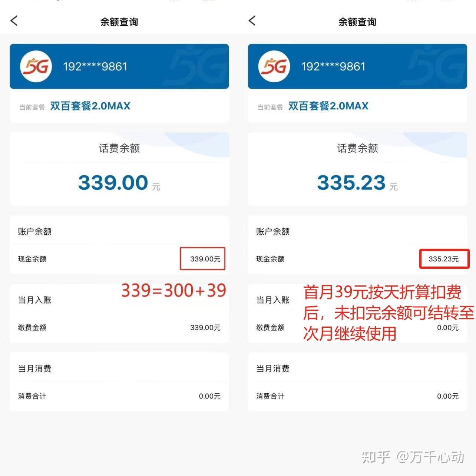Click 现金余额 row showing 339.00元
Image resolution: width=476 pixels, height=476 pixels.
pyautogui.click(x=119, y=259)
